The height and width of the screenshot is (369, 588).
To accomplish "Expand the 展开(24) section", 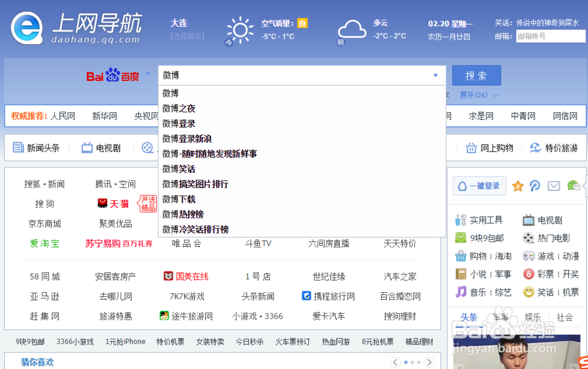I will (x=479, y=95).
